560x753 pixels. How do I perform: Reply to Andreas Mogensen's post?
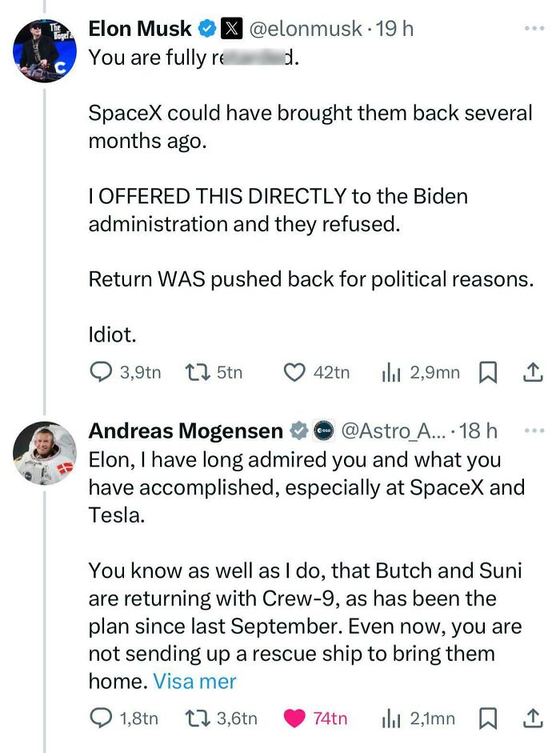100,718
